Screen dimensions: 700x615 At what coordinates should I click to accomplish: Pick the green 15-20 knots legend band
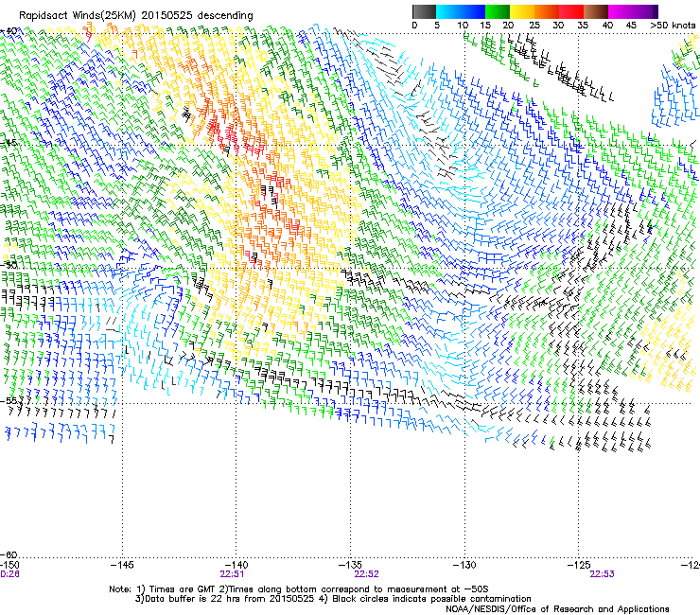pyautogui.click(x=498, y=11)
